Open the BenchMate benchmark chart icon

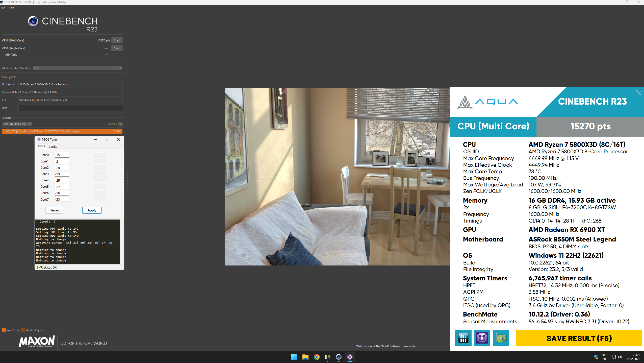pyautogui.click(x=463, y=338)
